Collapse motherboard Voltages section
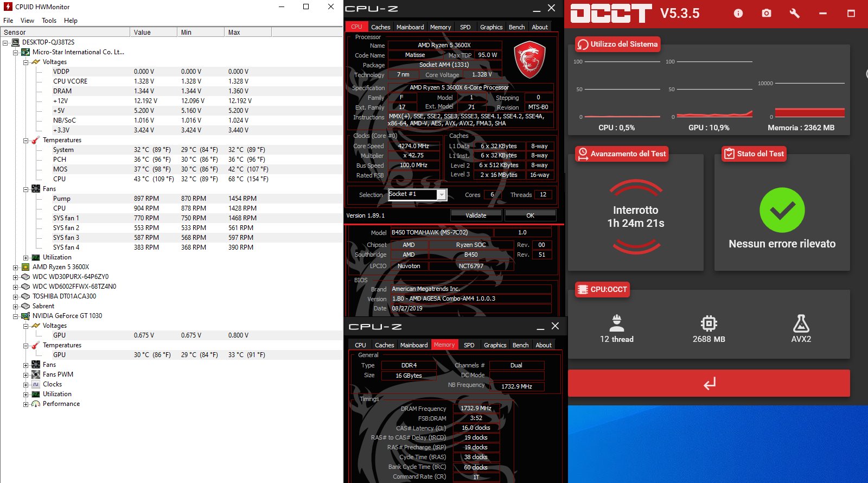The width and height of the screenshot is (868, 483). coord(25,62)
